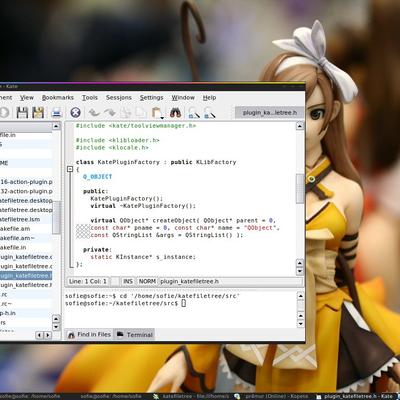Click the #include <klocale.h> line
The width and height of the screenshot is (400, 400).
pos(112,148)
